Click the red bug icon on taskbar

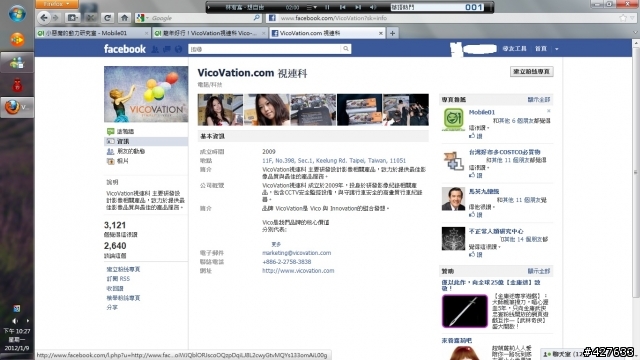(17, 85)
